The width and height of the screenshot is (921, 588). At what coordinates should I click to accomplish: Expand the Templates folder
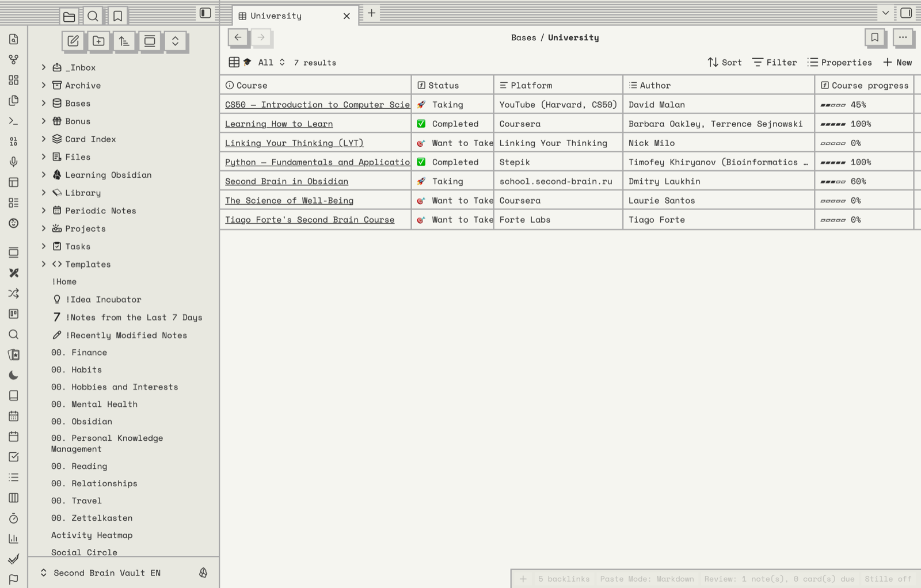(x=44, y=264)
